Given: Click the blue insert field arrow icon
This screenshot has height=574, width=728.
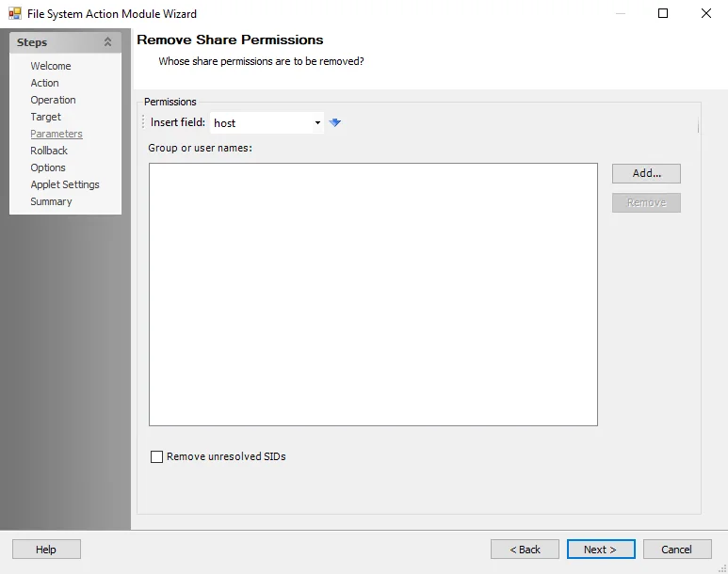Looking at the screenshot, I should click(x=334, y=122).
